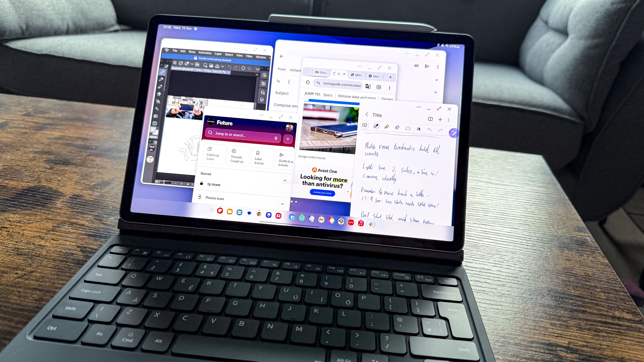Screen dimensions: 644x362
Task: Select the Gmail tab in browser tab bar
Action: click(320, 74)
